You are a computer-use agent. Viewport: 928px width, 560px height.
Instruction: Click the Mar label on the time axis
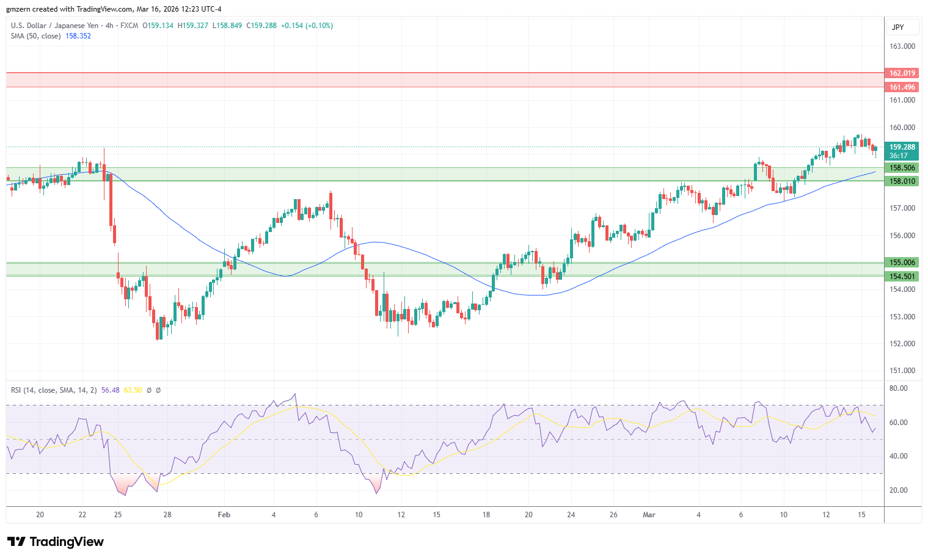pos(649,515)
